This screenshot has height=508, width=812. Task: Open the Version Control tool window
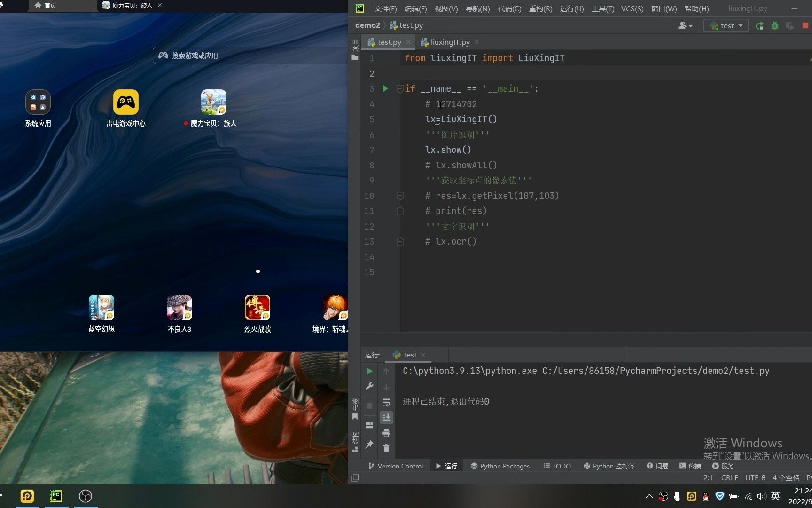[396, 466]
